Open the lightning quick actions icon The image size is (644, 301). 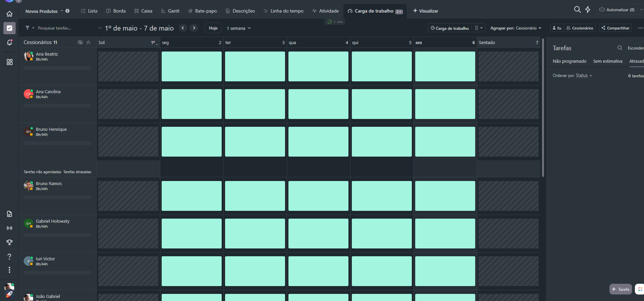click(x=588, y=9)
